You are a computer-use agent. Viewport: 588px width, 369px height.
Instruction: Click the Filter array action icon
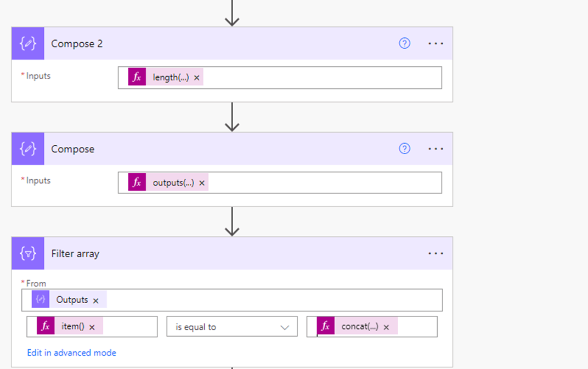28,253
